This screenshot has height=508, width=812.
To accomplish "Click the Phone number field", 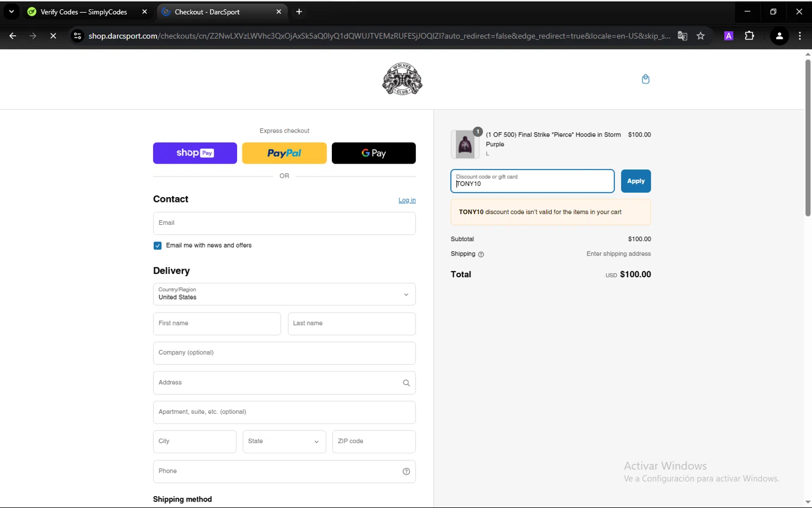I will (284, 471).
